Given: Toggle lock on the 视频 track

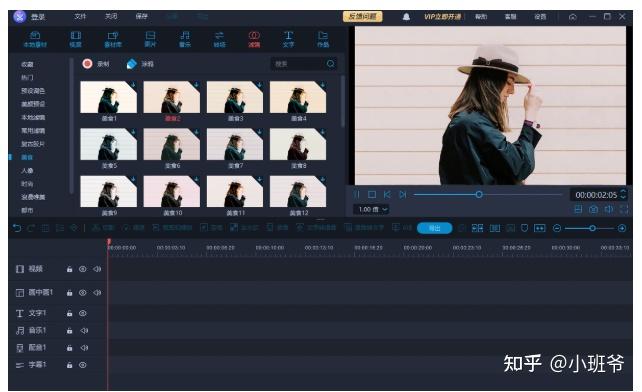Looking at the screenshot, I should tap(70, 269).
